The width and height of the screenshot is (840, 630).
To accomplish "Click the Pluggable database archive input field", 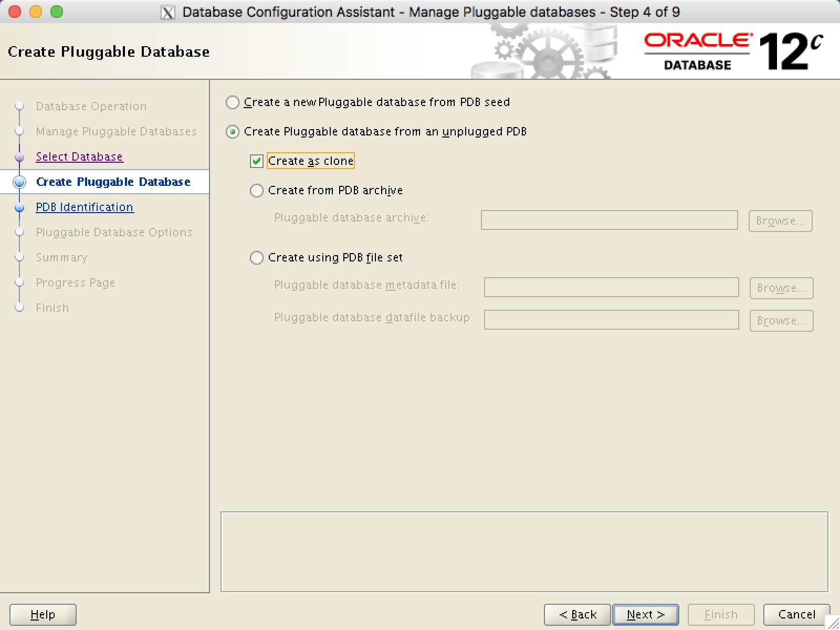I will coord(609,220).
